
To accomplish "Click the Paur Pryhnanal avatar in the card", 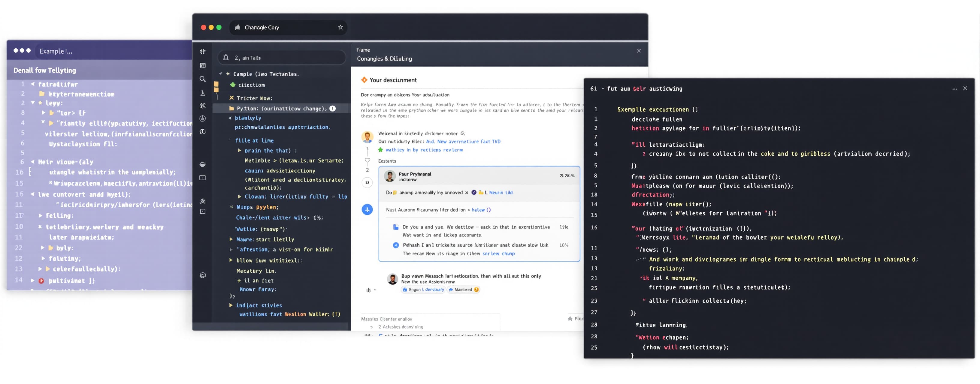I will coord(389,176).
